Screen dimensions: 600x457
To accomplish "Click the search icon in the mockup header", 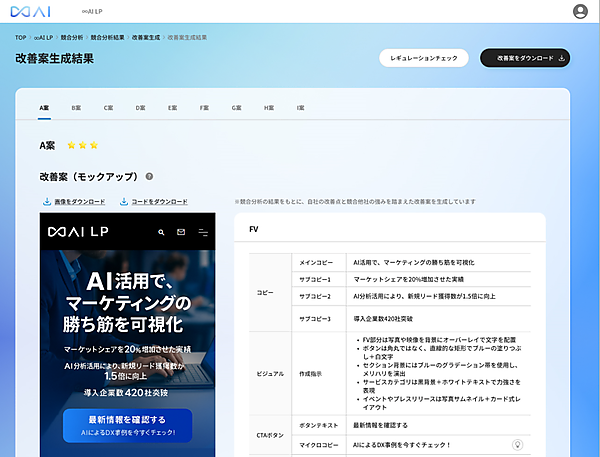I will point(161,232).
